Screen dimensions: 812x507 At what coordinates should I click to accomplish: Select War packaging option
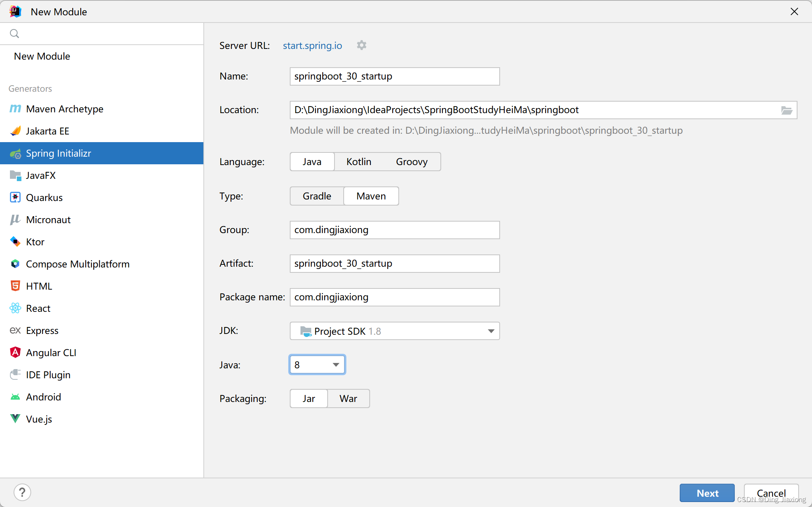[x=348, y=398]
